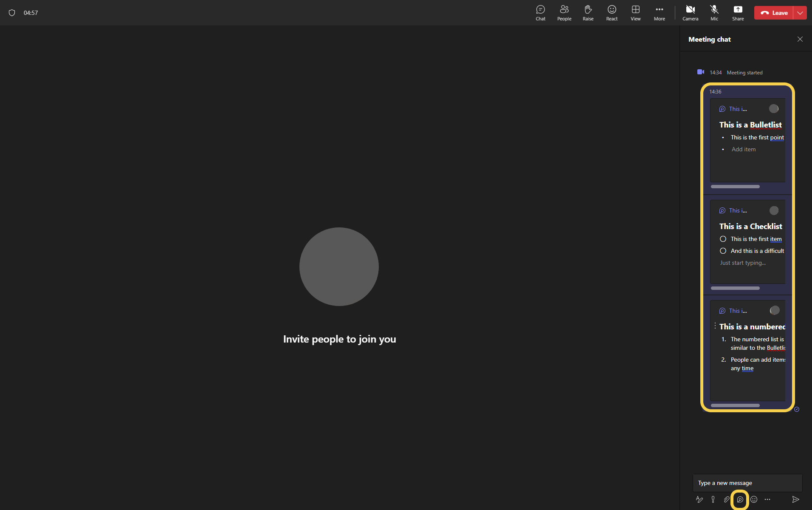Send the chat message
Viewport: 812px width, 510px height.
click(795, 499)
